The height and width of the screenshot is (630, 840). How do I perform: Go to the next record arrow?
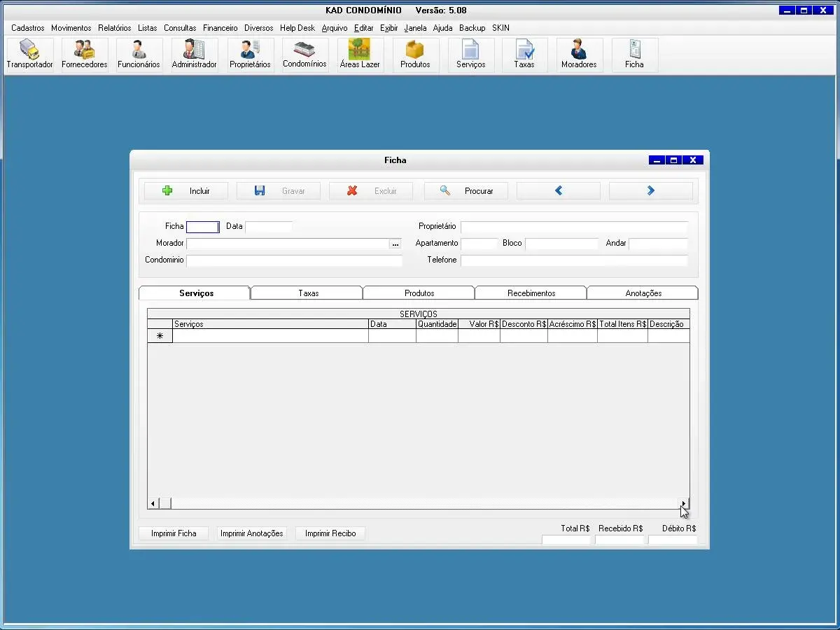tap(651, 190)
